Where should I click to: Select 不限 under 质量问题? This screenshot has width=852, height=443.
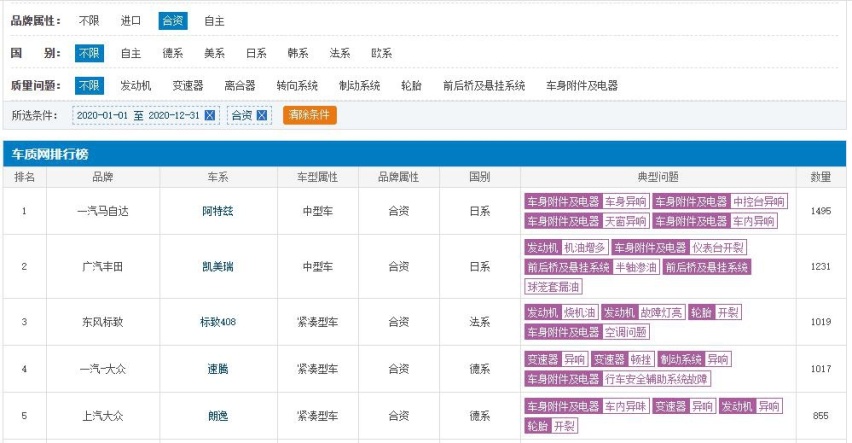click(x=89, y=85)
